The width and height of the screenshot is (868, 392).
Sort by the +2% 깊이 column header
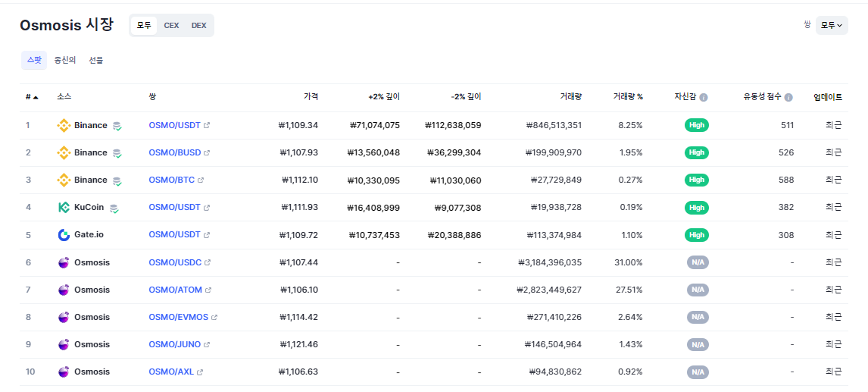[384, 97]
